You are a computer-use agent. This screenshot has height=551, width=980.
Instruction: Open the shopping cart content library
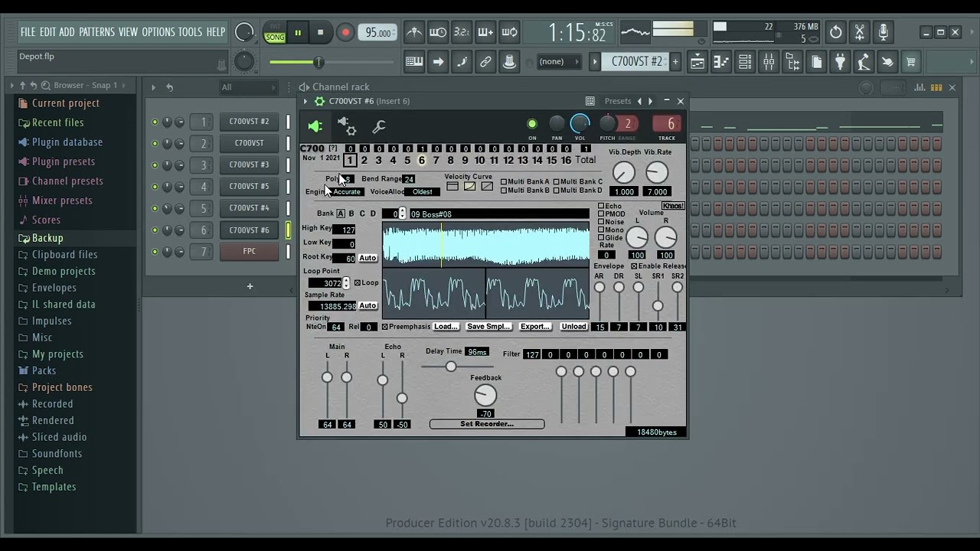(910, 62)
